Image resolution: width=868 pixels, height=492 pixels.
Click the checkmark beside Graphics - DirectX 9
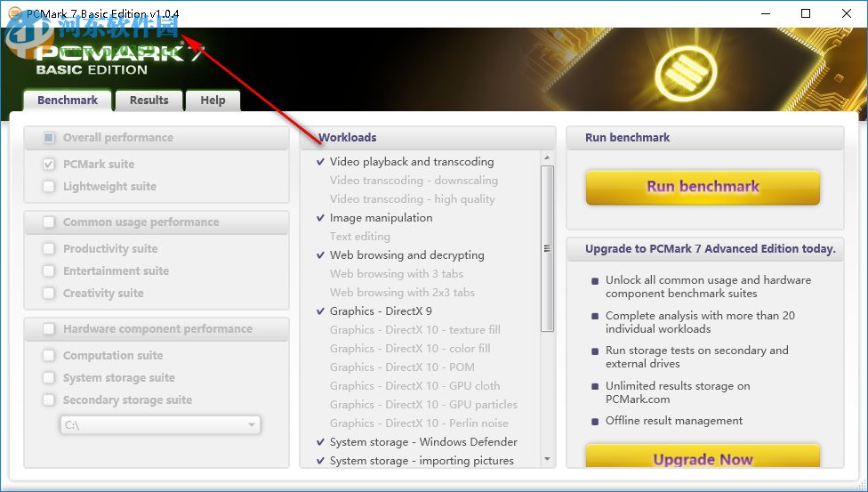click(x=320, y=311)
